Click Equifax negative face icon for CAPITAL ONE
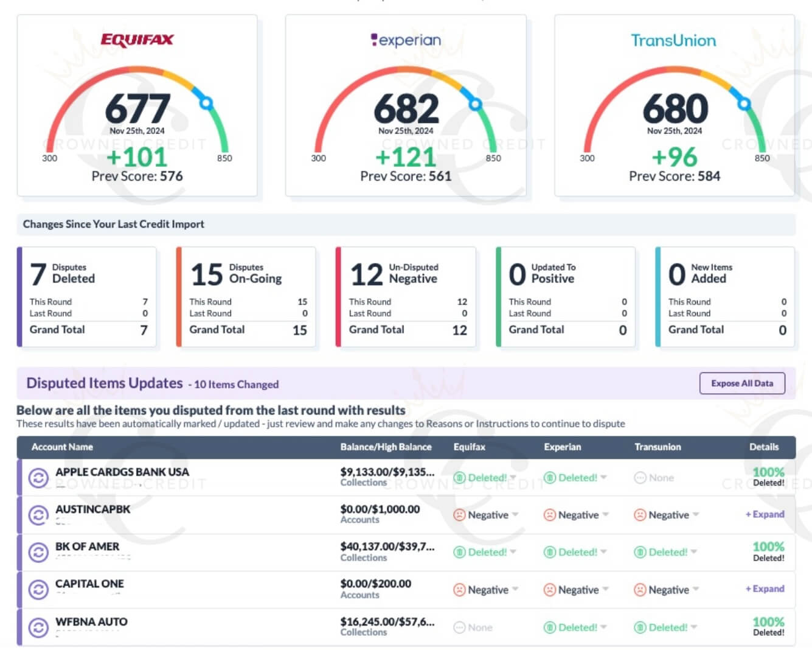 click(459, 590)
